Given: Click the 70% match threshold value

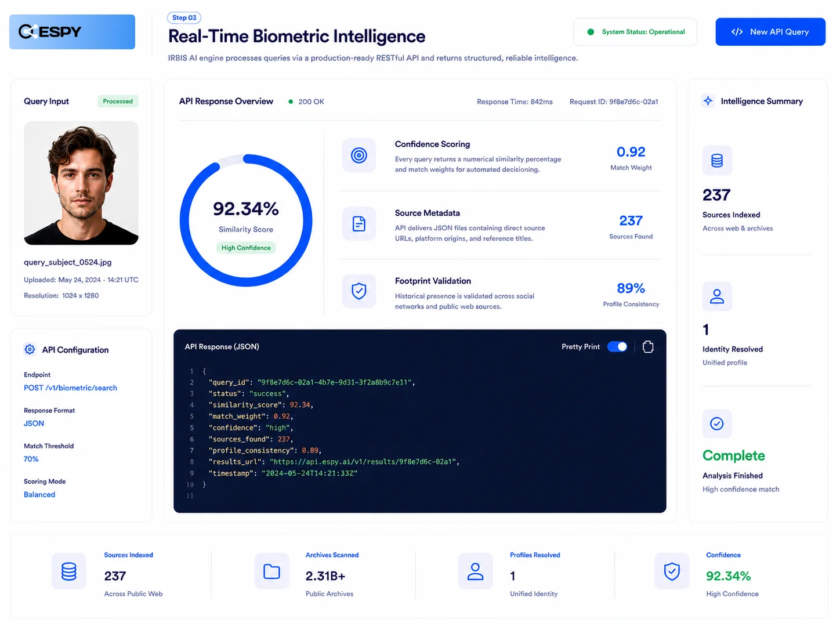Looking at the screenshot, I should 31,459.
